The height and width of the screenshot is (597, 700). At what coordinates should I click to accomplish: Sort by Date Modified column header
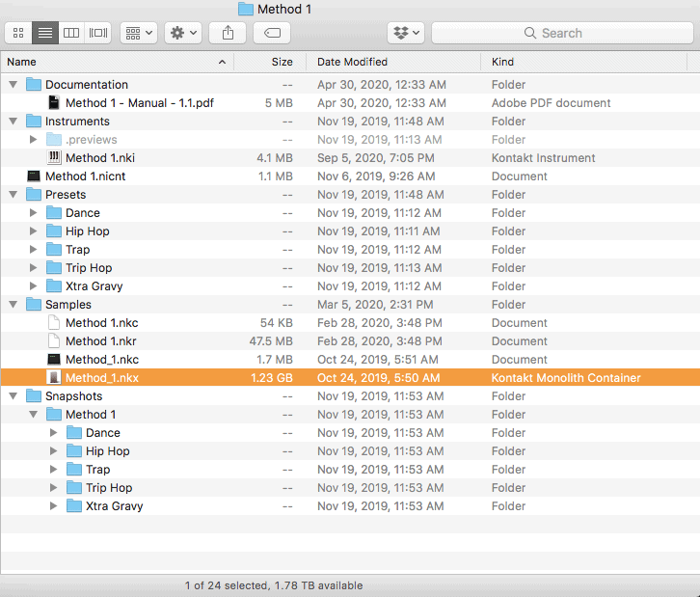point(393,62)
